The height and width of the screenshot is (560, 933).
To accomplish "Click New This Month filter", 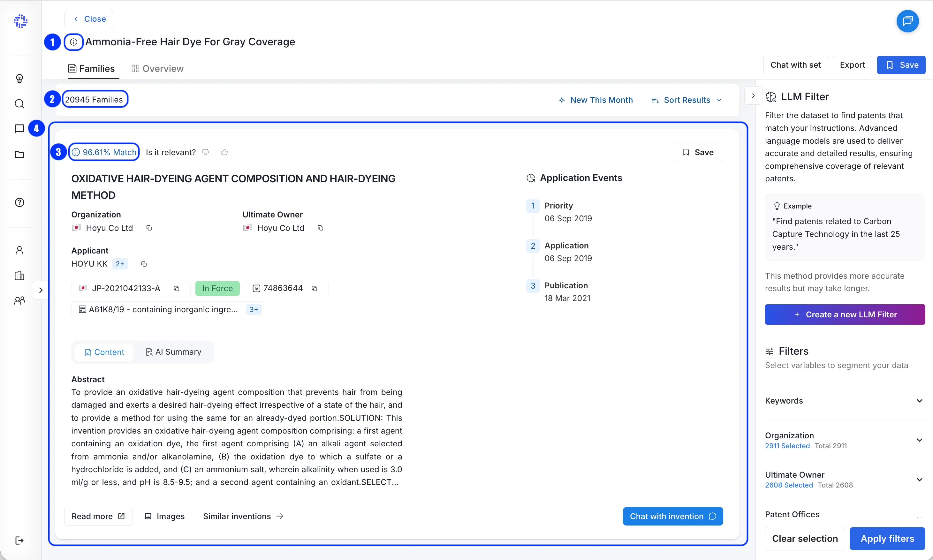I will pos(595,100).
